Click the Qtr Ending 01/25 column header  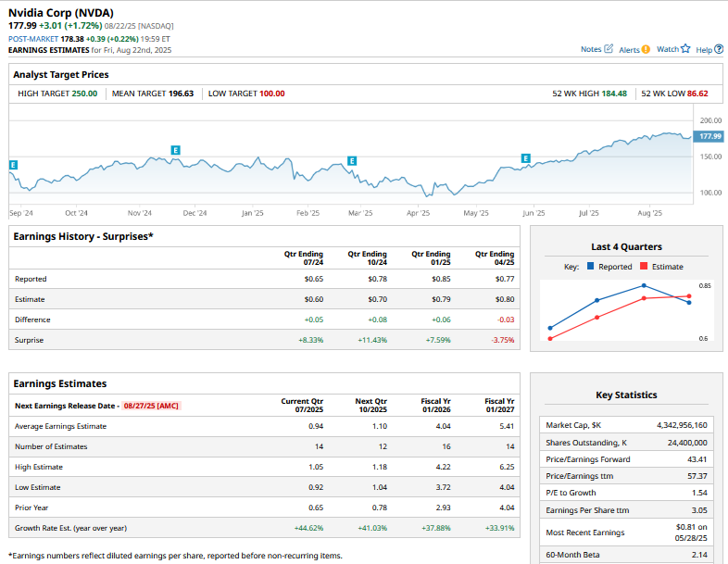[x=431, y=258]
